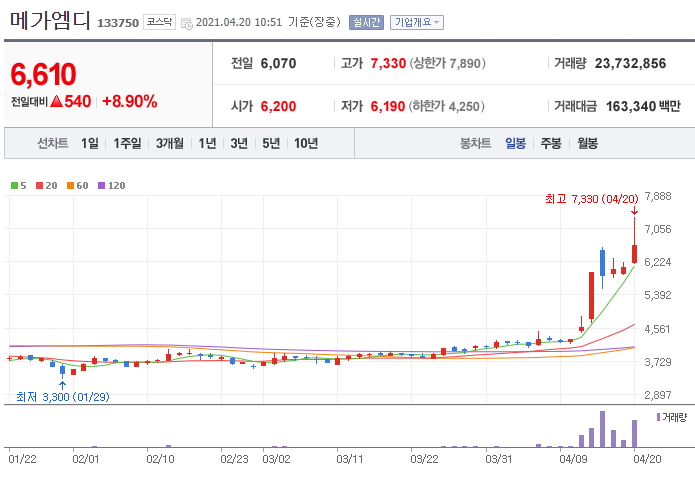Click the 최저 3,300 (01/29) low label
695x480 pixels.
[x=62, y=397]
